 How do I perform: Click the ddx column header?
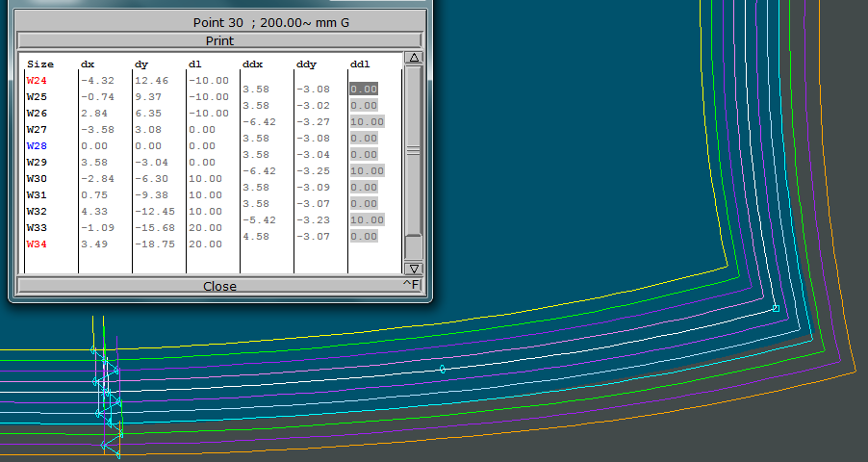(252, 64)
